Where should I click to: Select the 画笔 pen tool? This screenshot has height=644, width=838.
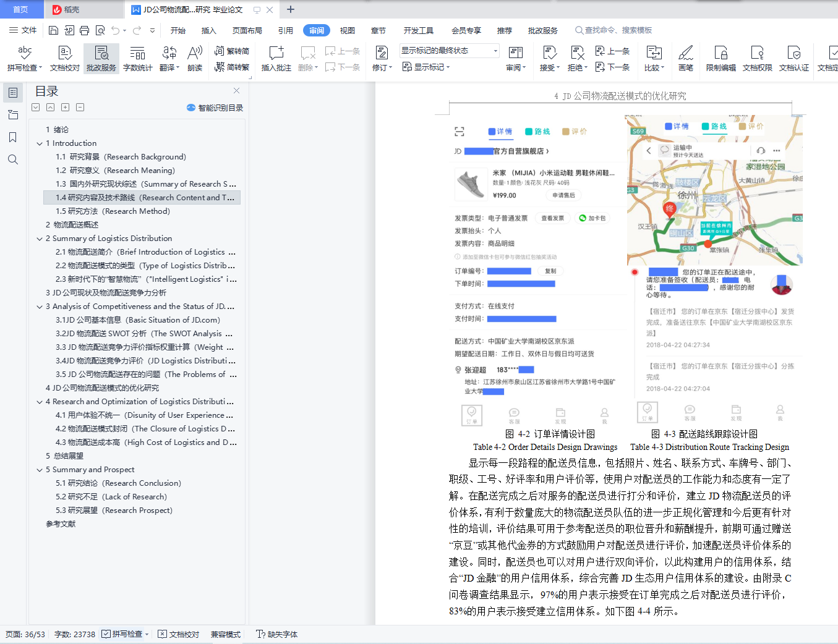coord(686,59)
